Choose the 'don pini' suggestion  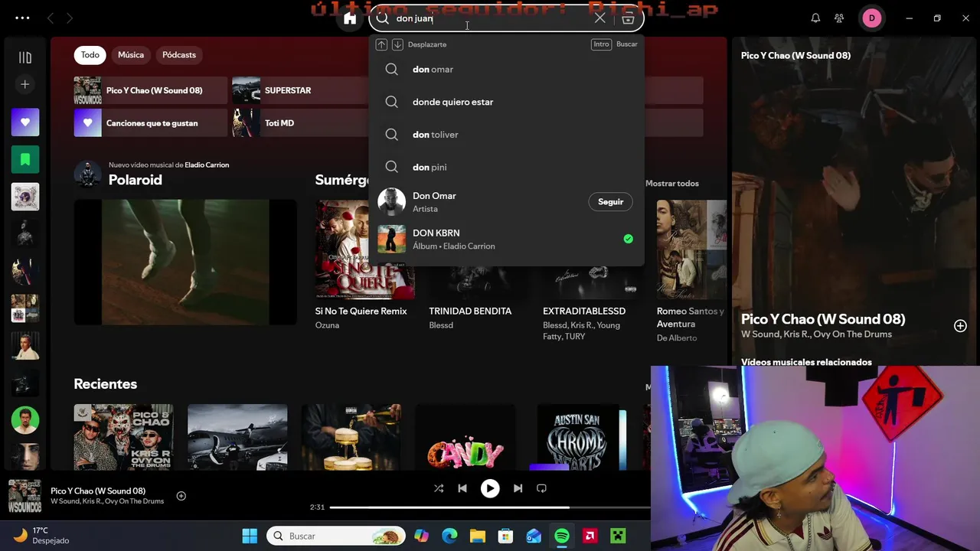(506, 167)
